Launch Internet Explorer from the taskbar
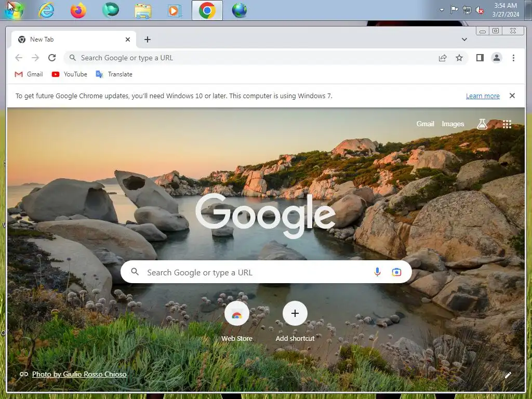The image size is (532, 399). 46,10
